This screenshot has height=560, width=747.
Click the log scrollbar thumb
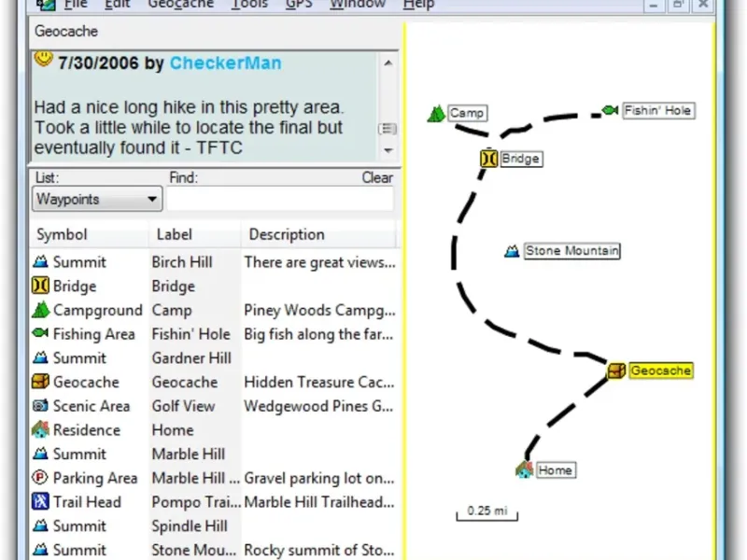[x=388, y=129]
